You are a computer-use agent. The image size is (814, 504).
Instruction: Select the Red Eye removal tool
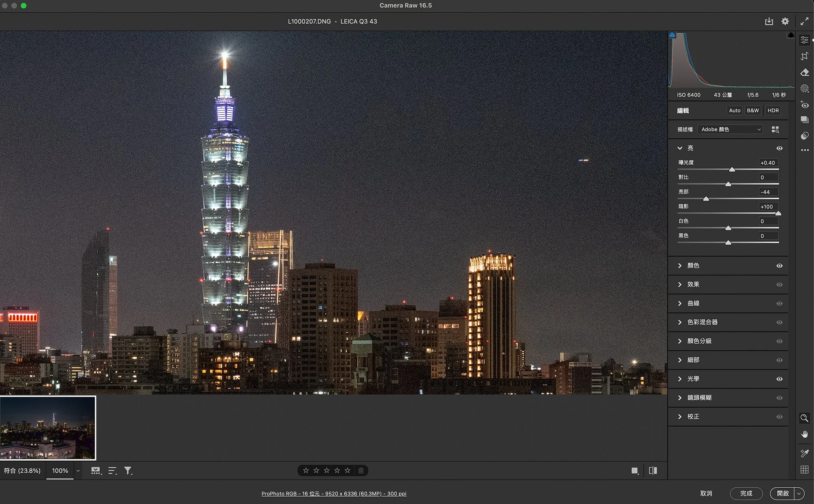[x=804, y=105]
